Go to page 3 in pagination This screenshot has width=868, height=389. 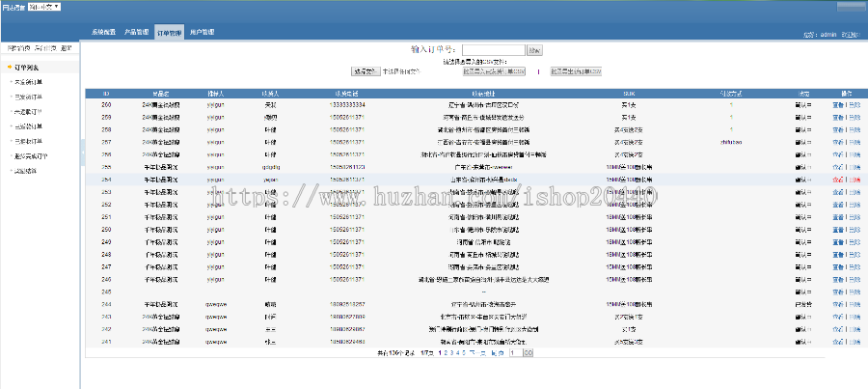451,352
